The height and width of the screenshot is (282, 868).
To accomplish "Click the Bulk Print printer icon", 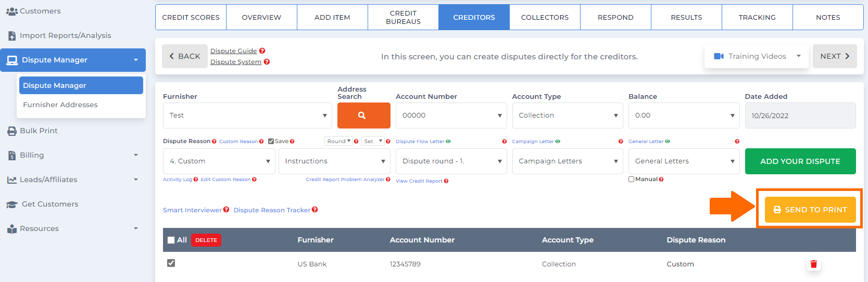I will (12, 131).
